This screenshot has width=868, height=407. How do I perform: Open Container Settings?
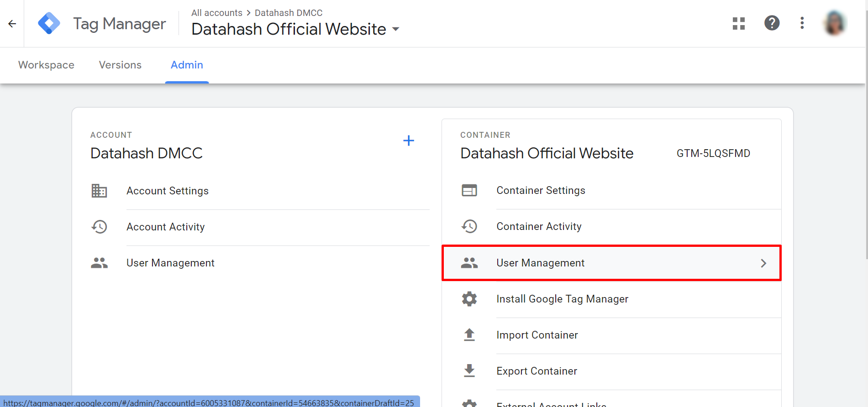541,190
